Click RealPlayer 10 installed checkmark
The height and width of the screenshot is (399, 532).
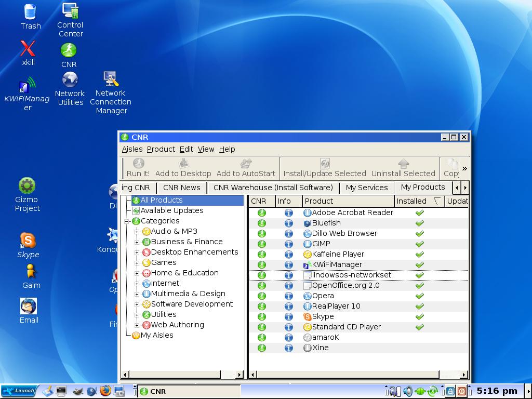pos(420,306)
